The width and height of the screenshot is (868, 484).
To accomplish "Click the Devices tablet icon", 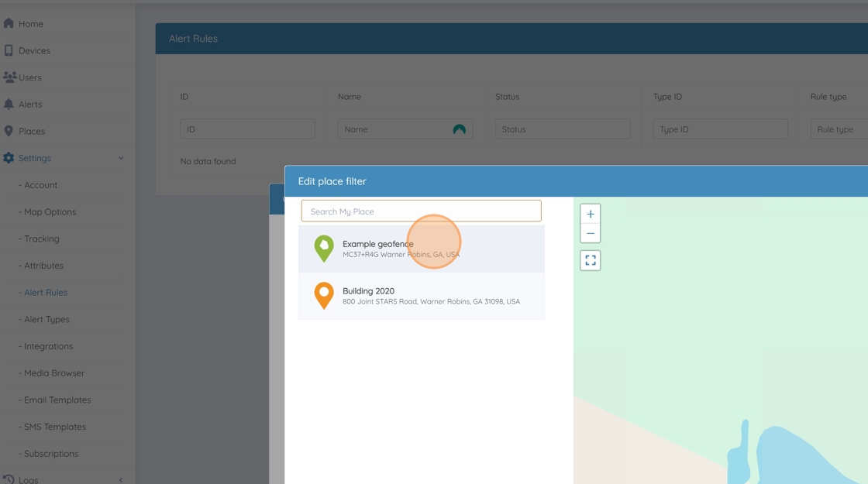I will click(9, 50).
